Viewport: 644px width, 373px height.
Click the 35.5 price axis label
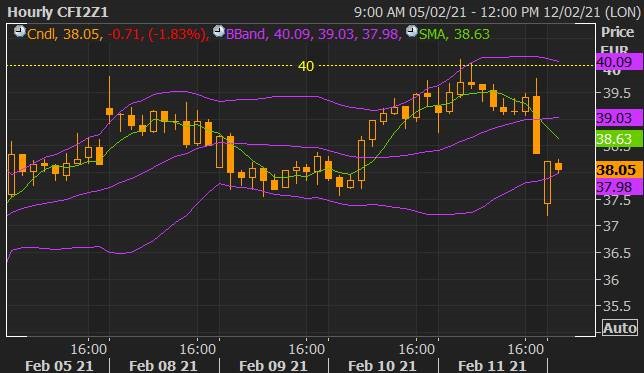click(616, 306)
